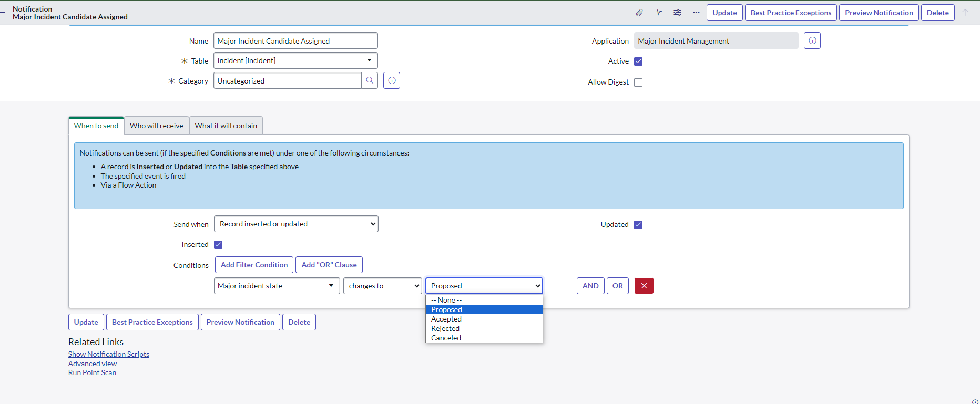Click the bottom Update button
980x404 pixels.
click(x=86, y=322)
